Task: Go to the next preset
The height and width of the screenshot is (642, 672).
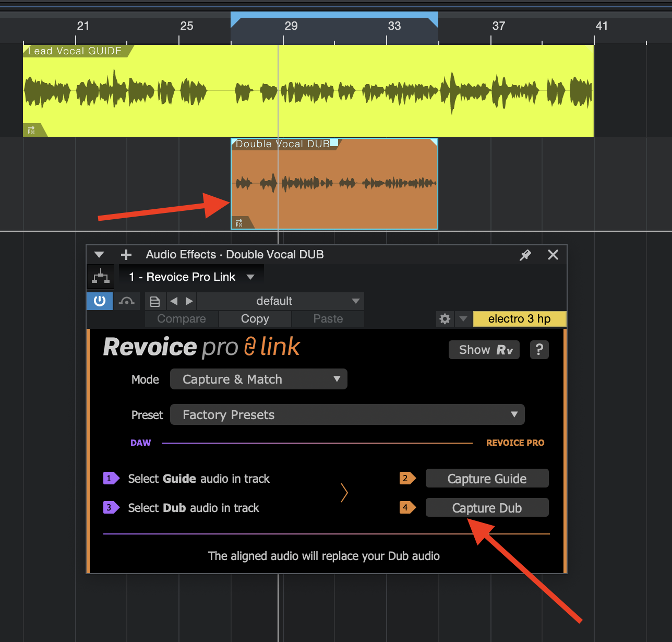Action: pyautogui.click(x=189, y=301)
